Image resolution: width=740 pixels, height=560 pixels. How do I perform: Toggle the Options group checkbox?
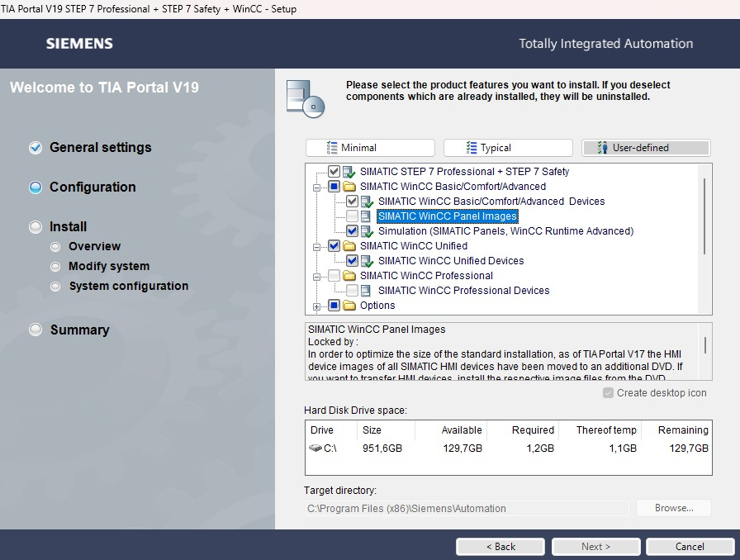(334, 306)
